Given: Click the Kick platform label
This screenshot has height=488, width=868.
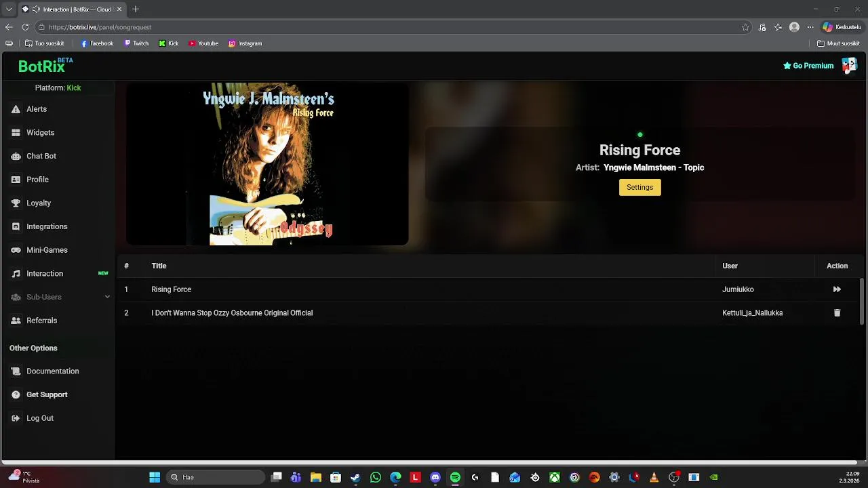Looking at the screenshot, I should coord(73,88).
